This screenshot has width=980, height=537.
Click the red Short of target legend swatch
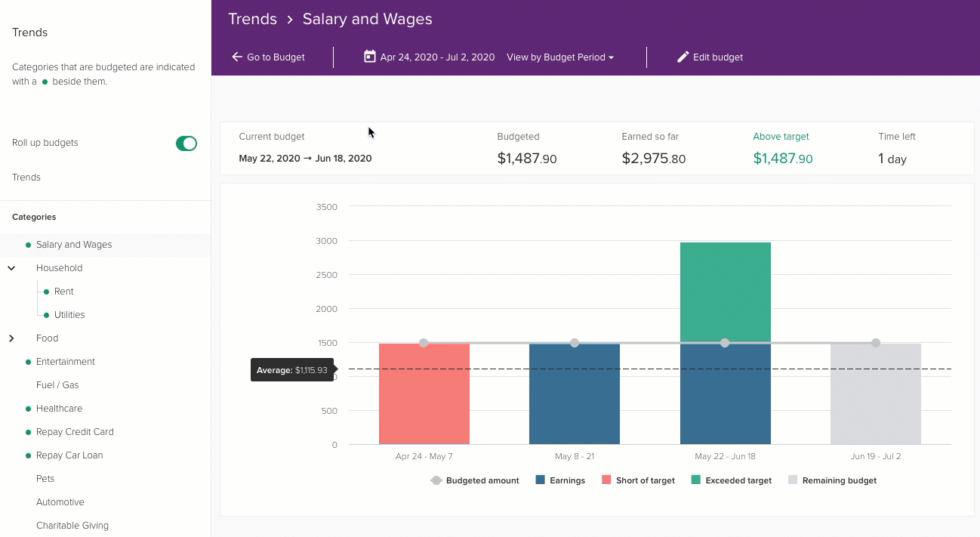click(606, 480)
